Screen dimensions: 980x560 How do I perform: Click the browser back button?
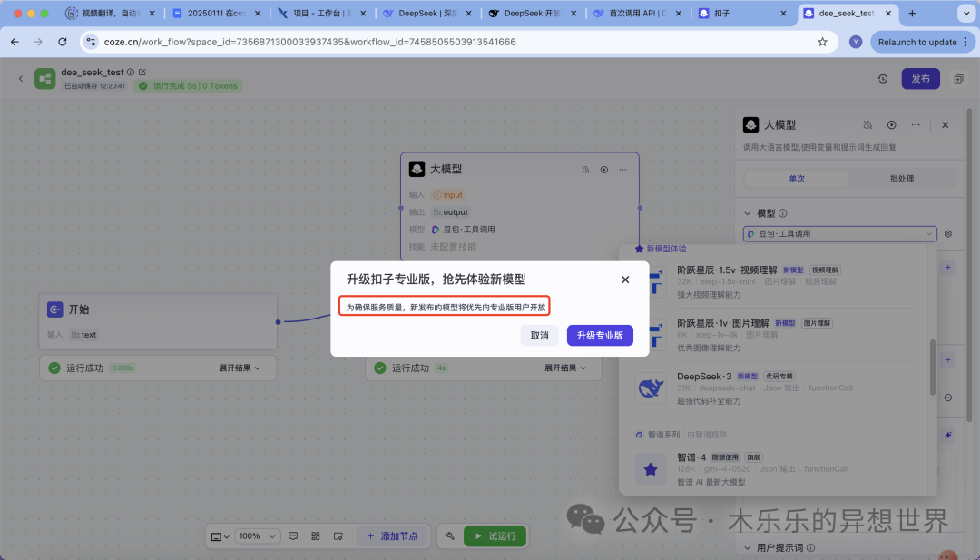(15, 42)
